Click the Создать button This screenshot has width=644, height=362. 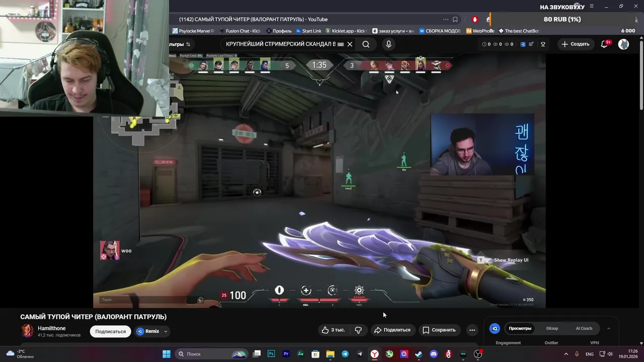coord(576,44)
